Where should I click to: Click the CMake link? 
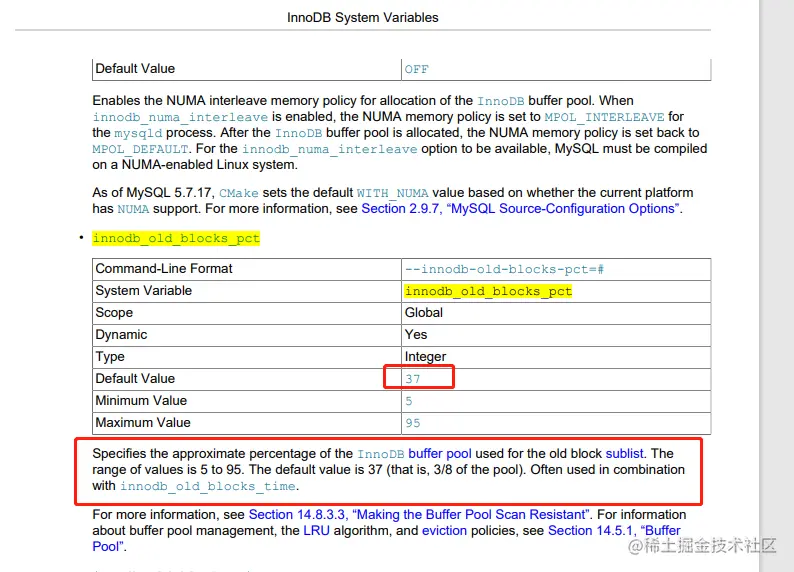point(239,193)
